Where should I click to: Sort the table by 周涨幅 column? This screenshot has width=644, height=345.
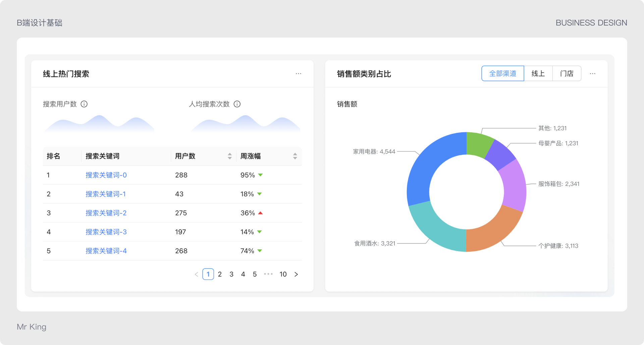click(x=295, y=156)
